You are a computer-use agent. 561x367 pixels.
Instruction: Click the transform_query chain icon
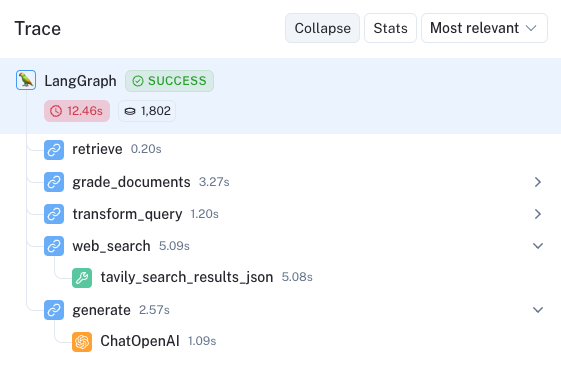[x=54, y=214]
